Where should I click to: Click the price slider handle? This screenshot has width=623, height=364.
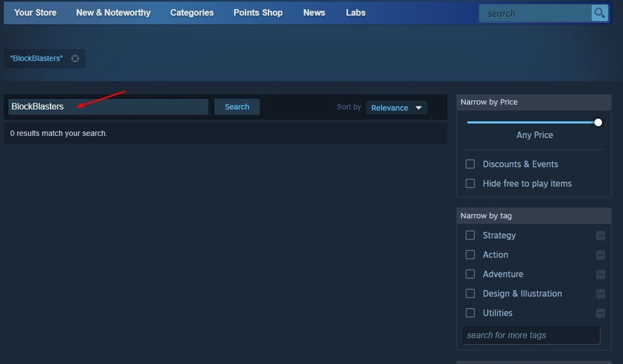[x=598, y=123]
